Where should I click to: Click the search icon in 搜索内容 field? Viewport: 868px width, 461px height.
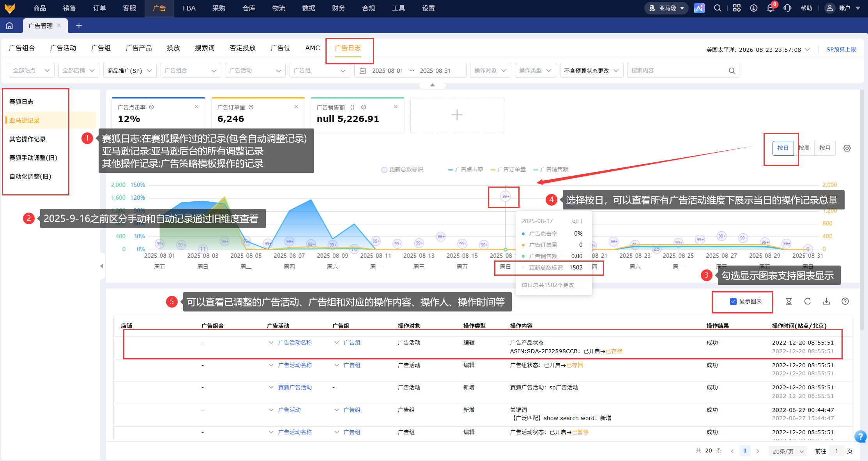(732, 70)
